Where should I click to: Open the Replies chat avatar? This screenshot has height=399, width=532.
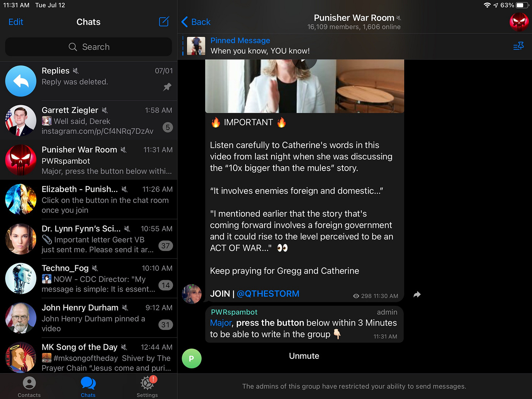[21, 81]
